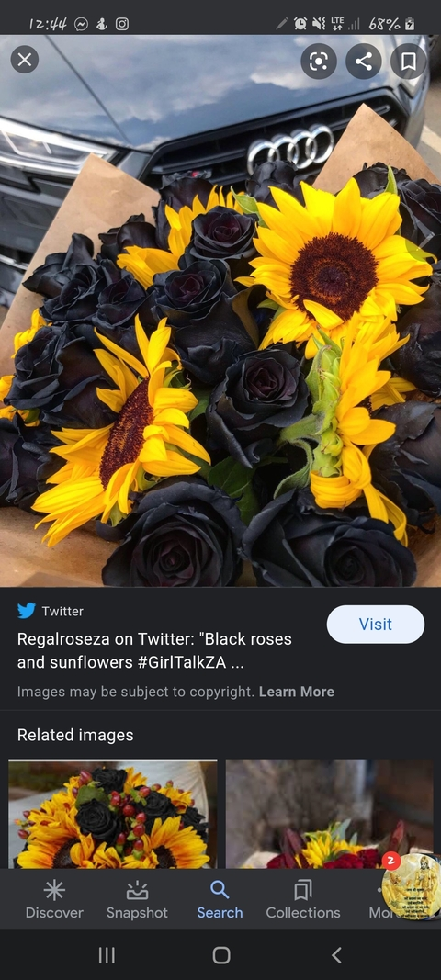Open the Discover tab
This screenshot has height=980, width=441.
pos(54,900)
